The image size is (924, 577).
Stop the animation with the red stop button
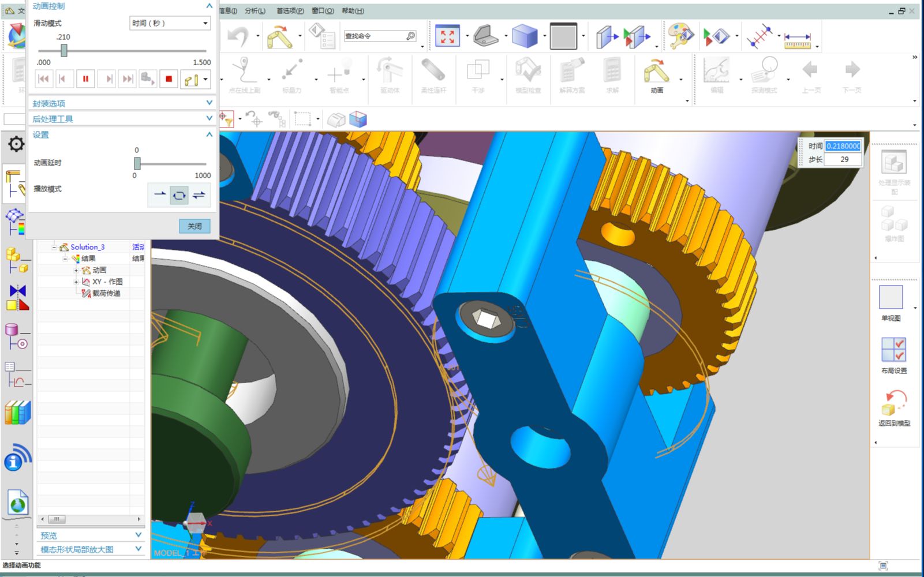(x=169, y=79)
